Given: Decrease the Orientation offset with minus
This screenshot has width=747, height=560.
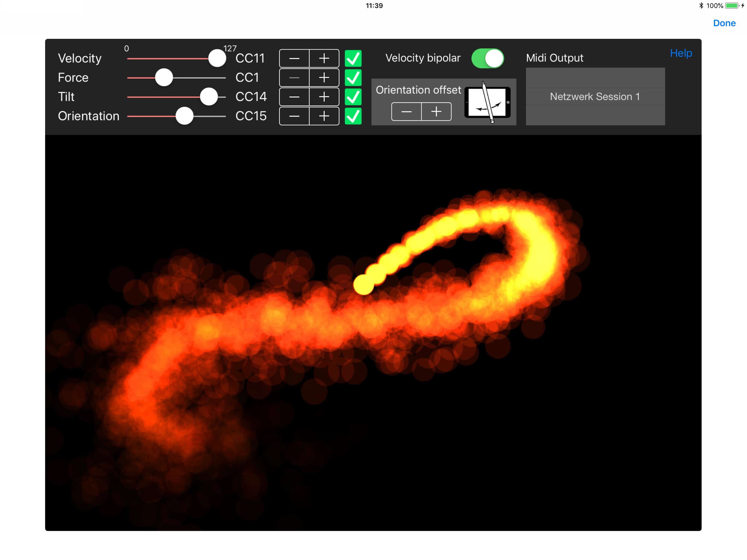Looking at the screenshot, I should [406, 112].
